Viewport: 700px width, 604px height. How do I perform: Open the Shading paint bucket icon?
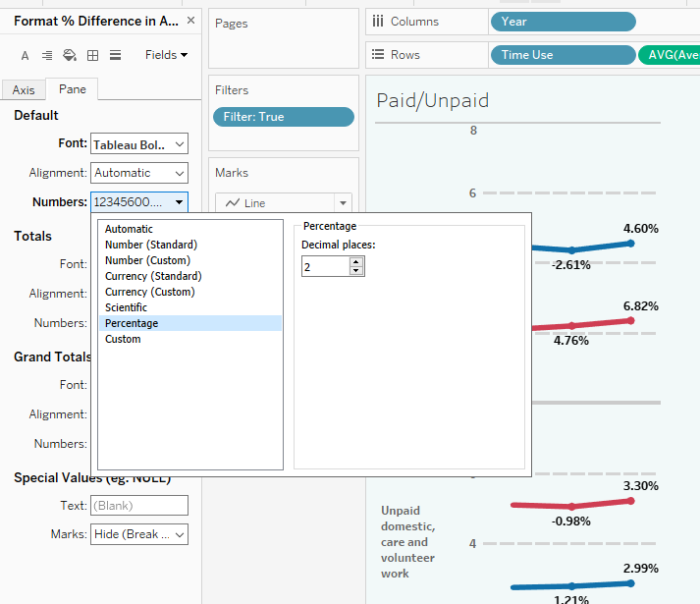70,55
